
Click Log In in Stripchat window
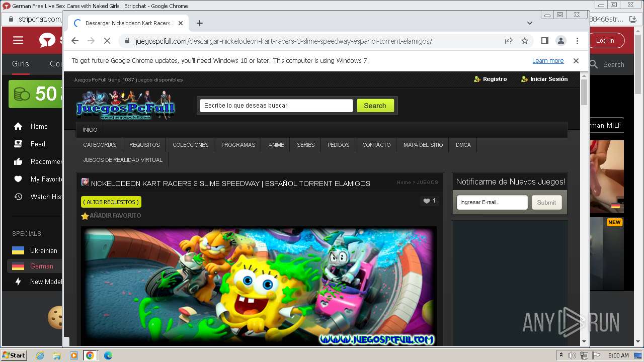pos(605,41)
